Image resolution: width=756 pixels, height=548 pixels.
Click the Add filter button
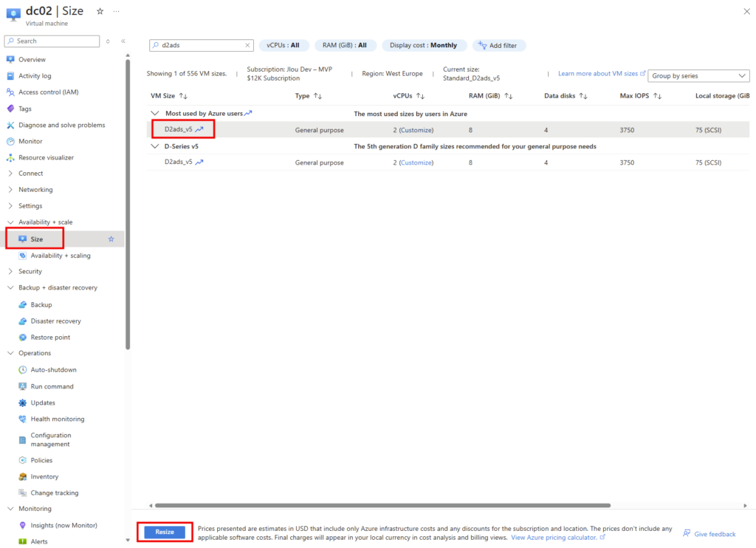[498, 45]
